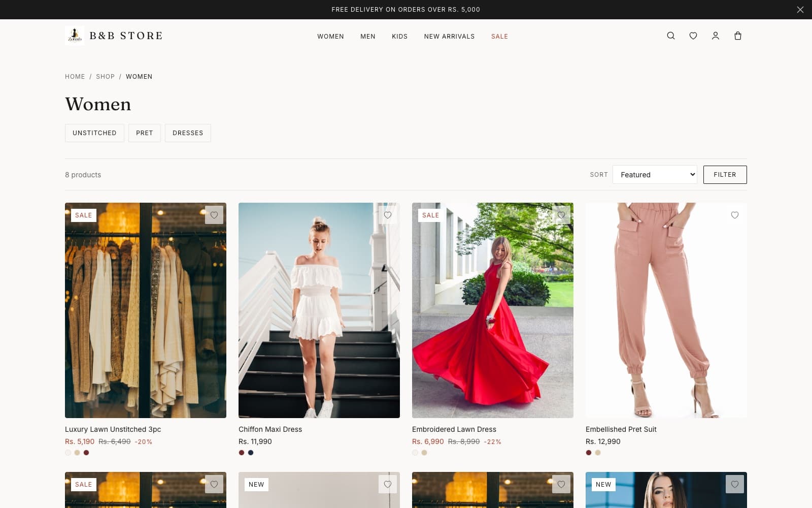Click SALE badge on Luxury Lawn Unstitched

(x=83, y=215)
